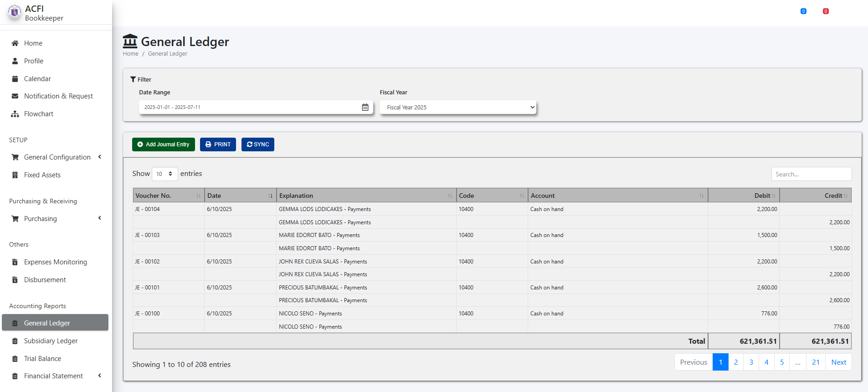Click the Flowchart sitemap icon
Screen dimensions: 868x392
(x=15, y=114)
